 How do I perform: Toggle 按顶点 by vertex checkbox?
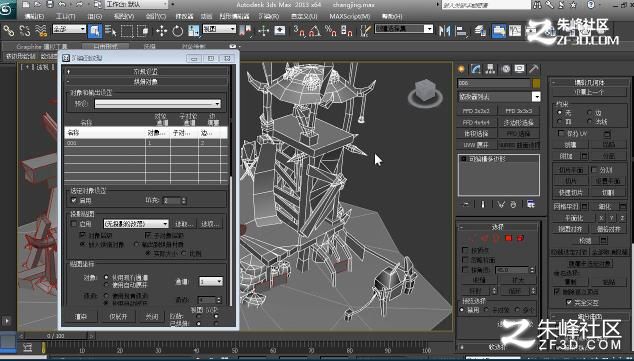[465, 251]
